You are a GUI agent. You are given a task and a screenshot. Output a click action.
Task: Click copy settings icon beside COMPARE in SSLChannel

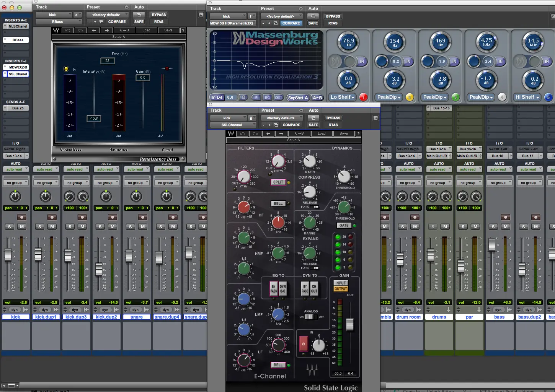pyautogui.click(x=276, y=125)
